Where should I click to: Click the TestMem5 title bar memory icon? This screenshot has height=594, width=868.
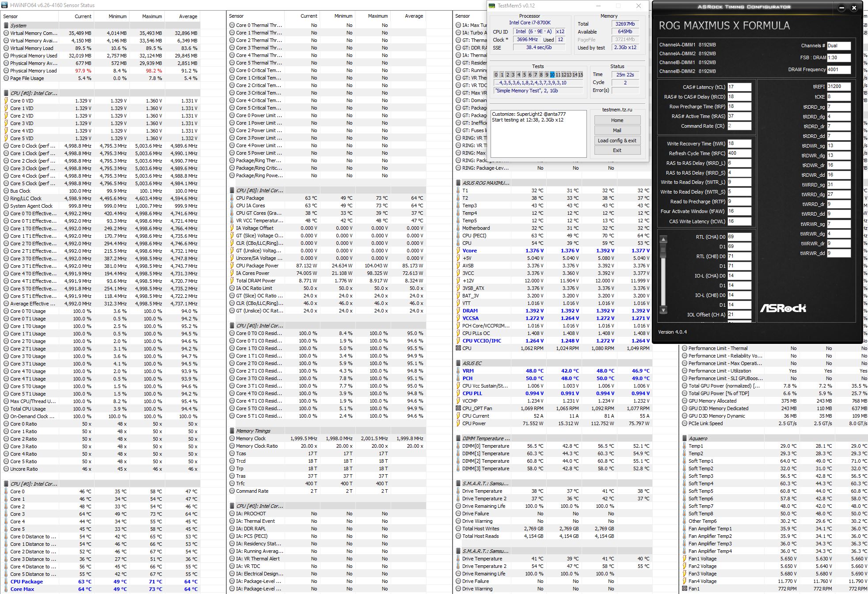(492, 6)
